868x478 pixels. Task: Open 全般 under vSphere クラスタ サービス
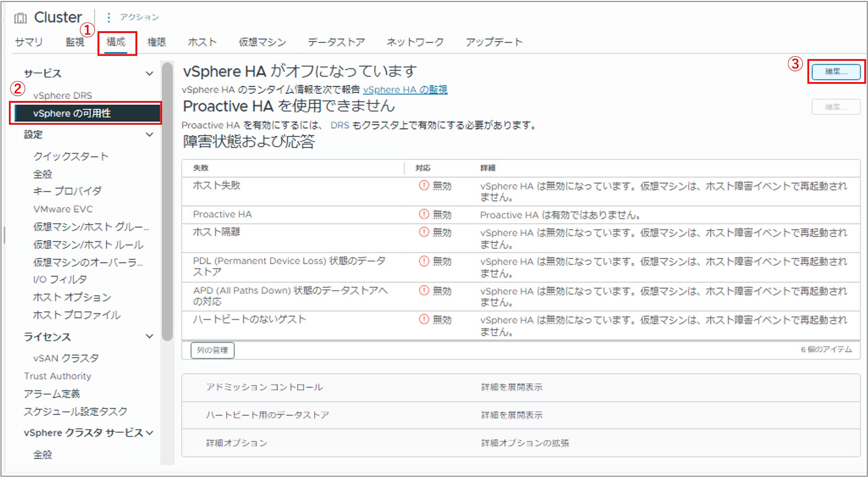point(43,455)
